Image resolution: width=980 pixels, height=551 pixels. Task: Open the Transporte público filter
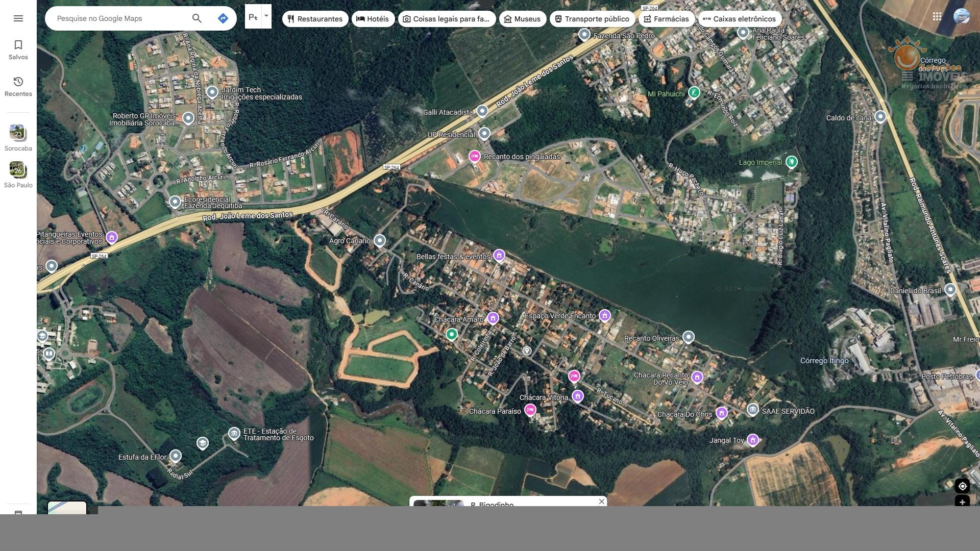click(x=592, y=19)
